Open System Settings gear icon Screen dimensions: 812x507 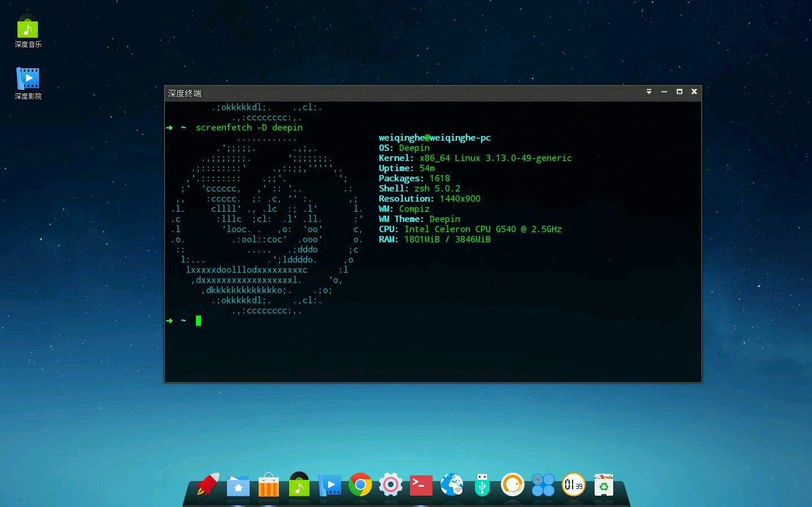(x=390, y=484)
